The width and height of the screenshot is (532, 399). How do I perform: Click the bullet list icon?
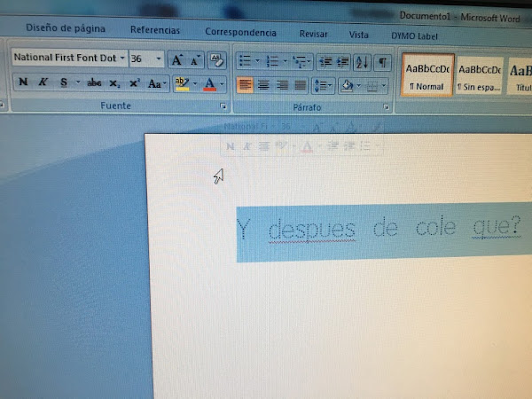[x=245, y=61]
